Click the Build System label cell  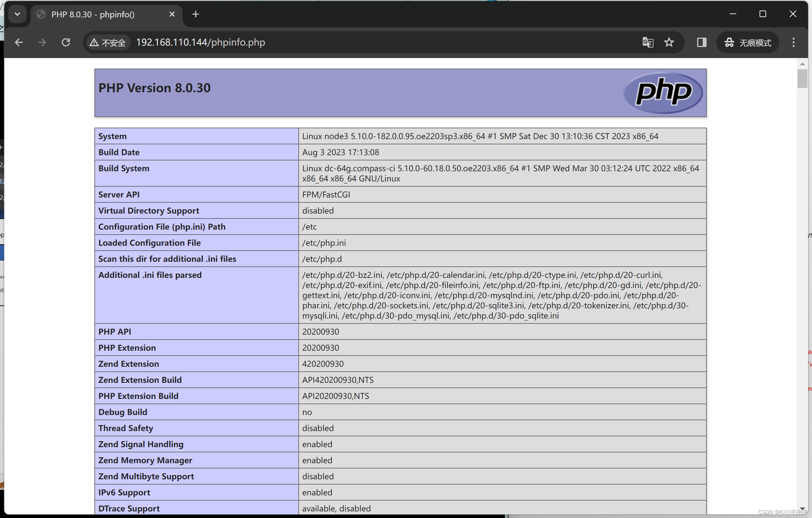pos(197,173)
